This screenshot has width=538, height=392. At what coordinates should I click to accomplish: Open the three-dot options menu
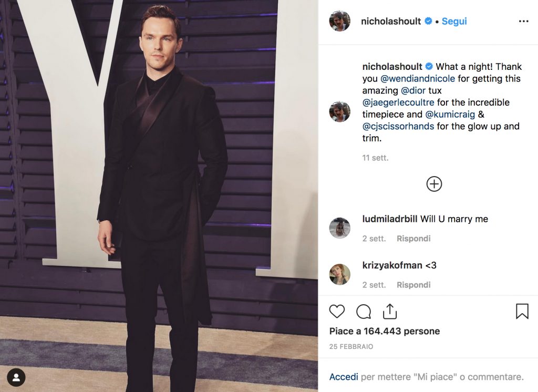click(x=524, y=20)
